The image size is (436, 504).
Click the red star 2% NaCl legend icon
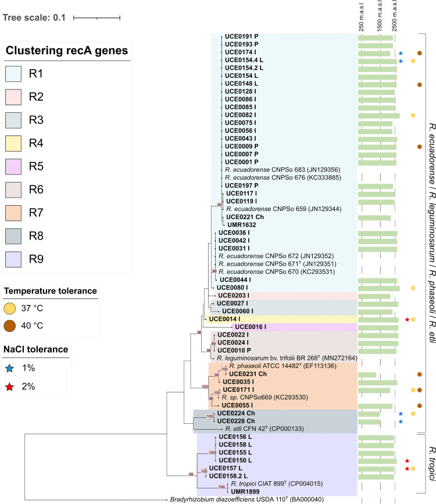[10, 387]
